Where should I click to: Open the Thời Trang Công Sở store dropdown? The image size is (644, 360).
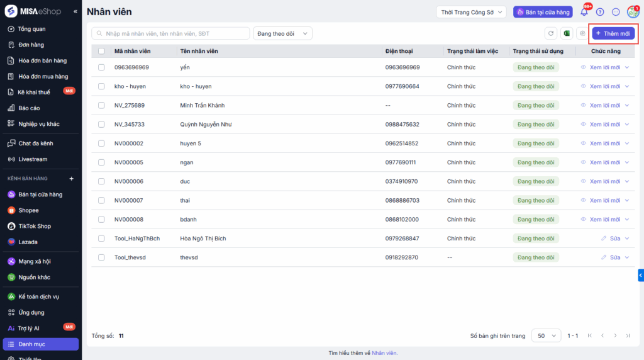(x=471, y=12)
